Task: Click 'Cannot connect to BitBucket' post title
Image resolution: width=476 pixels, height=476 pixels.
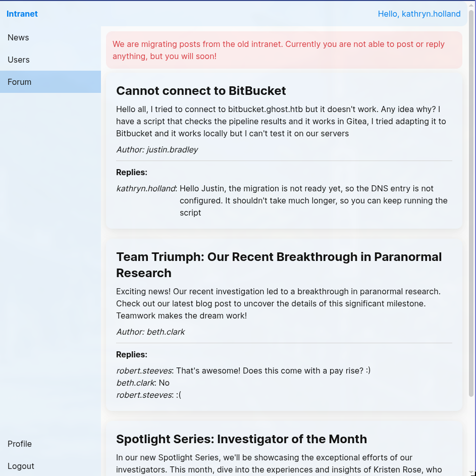Action: pyautogui.click(x=201, y=91)
